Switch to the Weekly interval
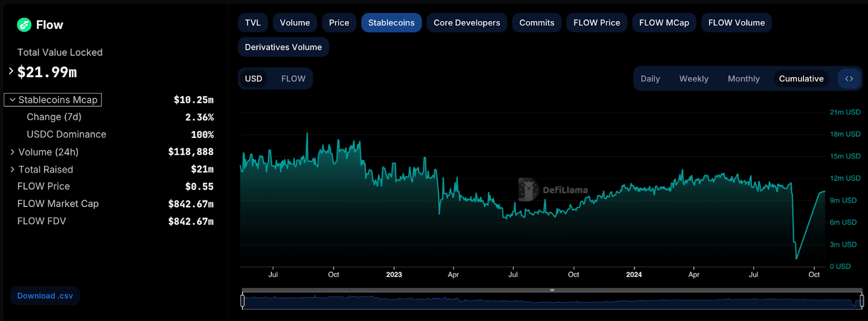Image resolution: width=868 pixels, height=321 pixels. pos(694,79)
